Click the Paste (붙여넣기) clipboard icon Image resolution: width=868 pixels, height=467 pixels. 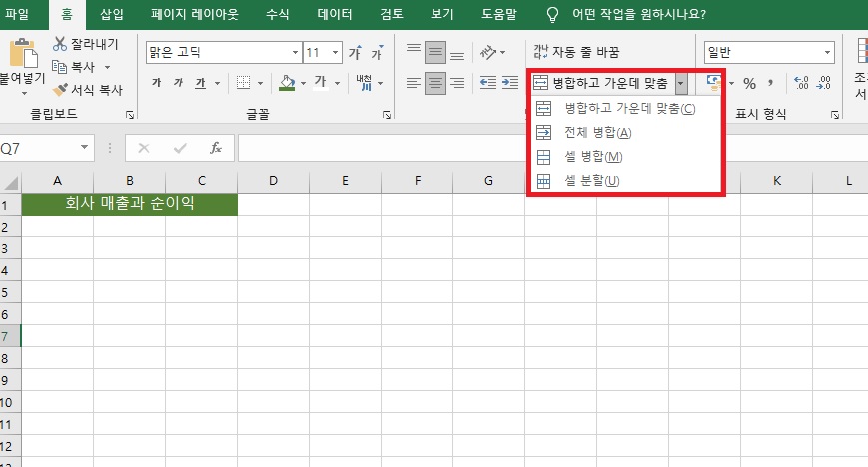[23, 54]
